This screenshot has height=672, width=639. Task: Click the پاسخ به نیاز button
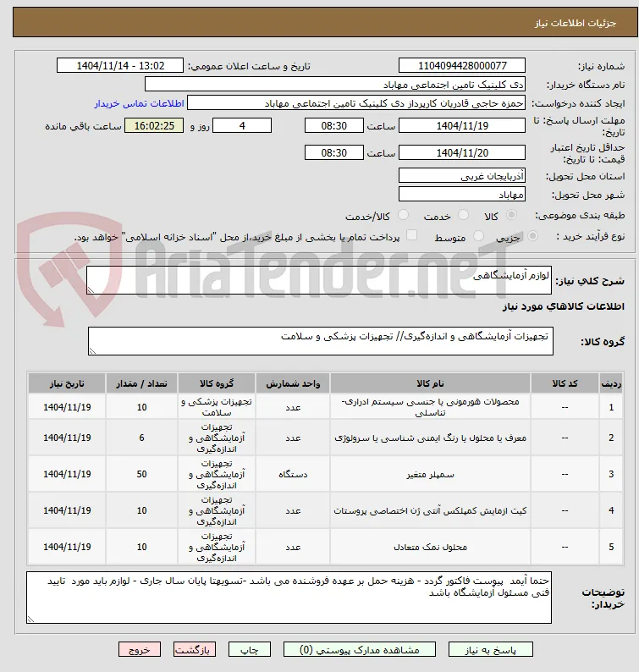[x=491, y=649]
